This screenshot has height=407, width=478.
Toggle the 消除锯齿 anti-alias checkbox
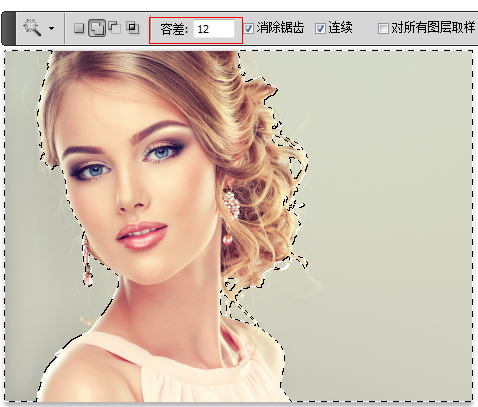[249, 28]
